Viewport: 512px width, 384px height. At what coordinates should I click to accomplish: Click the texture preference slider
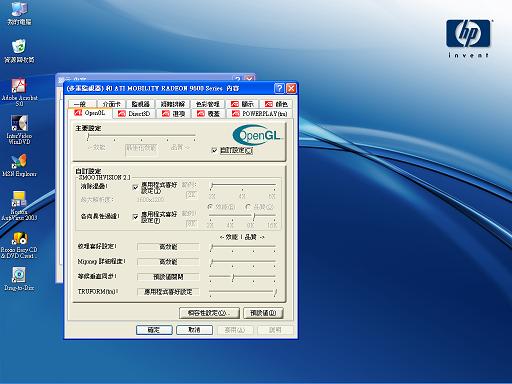(243, 247)
